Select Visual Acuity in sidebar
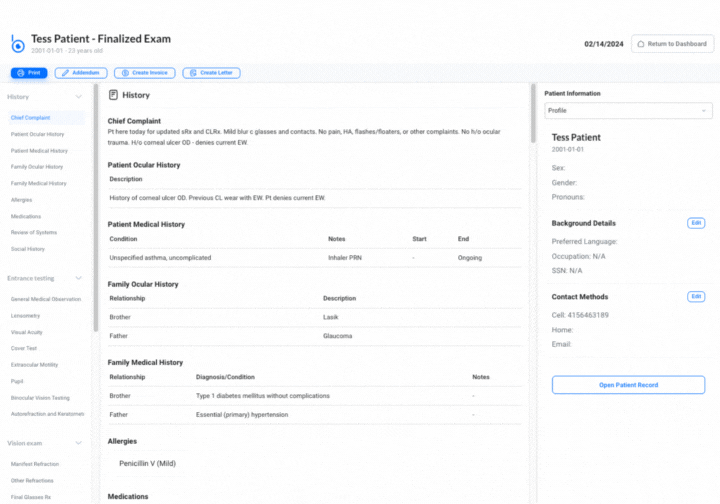The image size is (720, 504). pos(27,332)
